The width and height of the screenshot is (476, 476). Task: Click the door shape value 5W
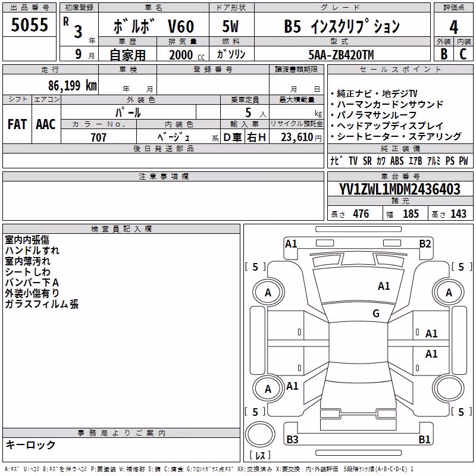(x=231, y=26)
